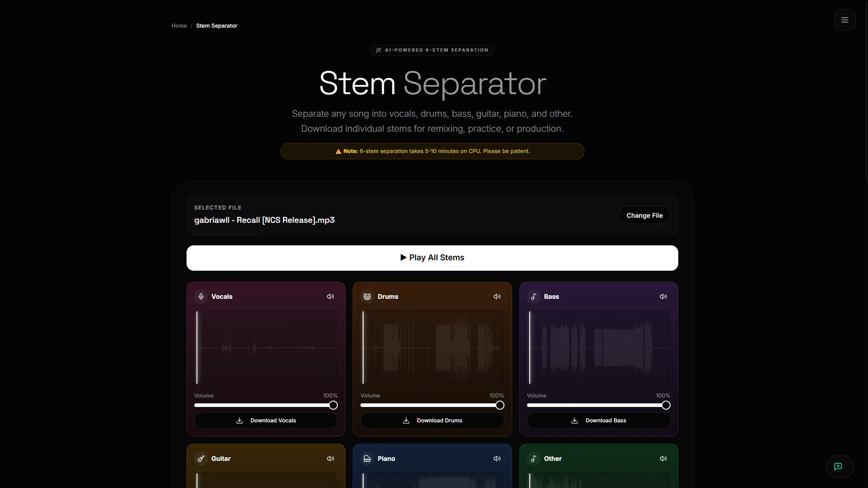Click the Bass music note icon
This screenshot has width=868, height=488.
point(533,297)
